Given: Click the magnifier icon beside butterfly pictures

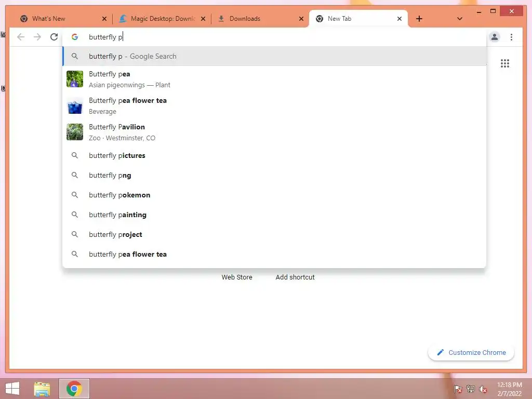Looking at the screenshot, I should tap(75, 155).
